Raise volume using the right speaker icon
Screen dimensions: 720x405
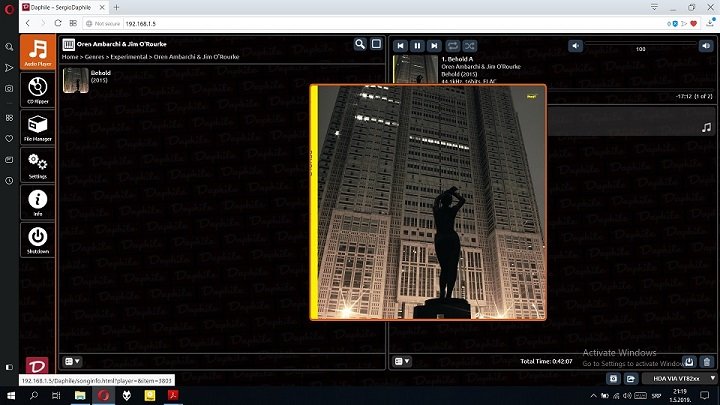pyautogui.click(x=706, y=45)
